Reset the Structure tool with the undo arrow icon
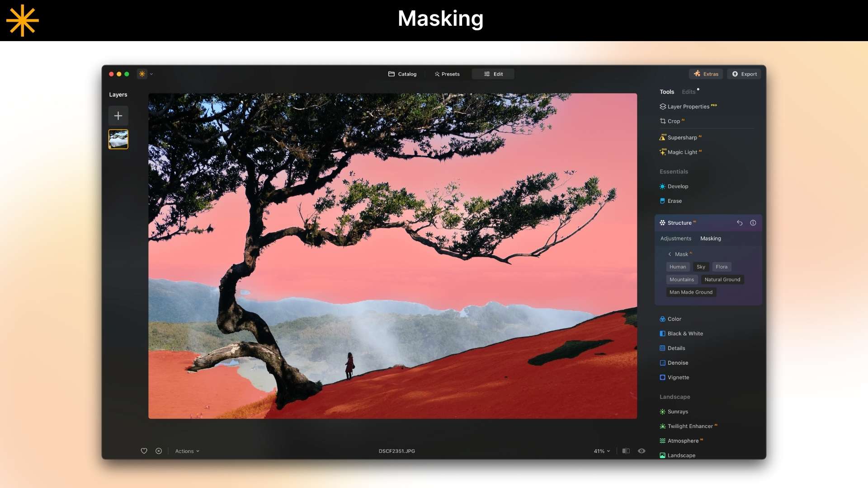Image resolution: width=868 pixels, height=488 pixels. (x=740, y=223)
